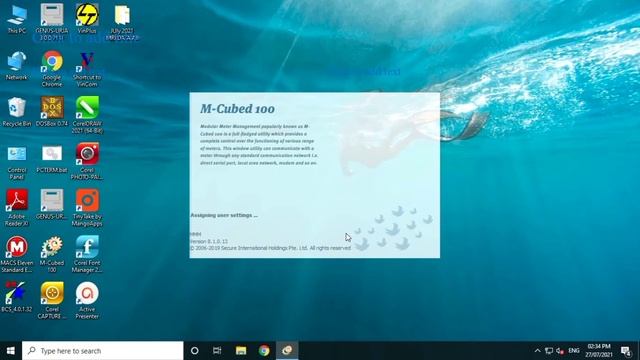Click the ENG language indicator

[574, 351]
